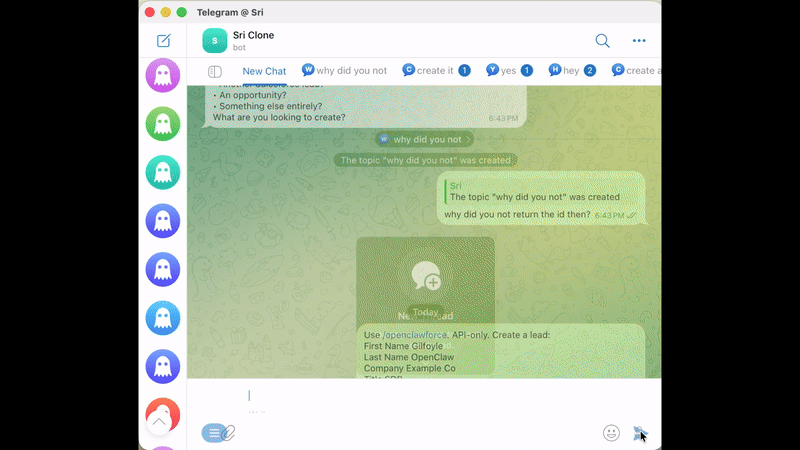Open Sri Clone chat info from title
800x450 pixels.
point(253,35)
